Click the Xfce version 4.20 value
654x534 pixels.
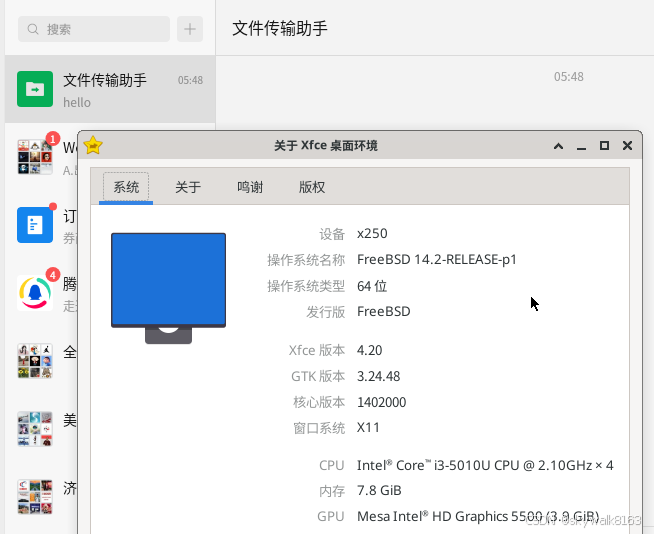370,350
